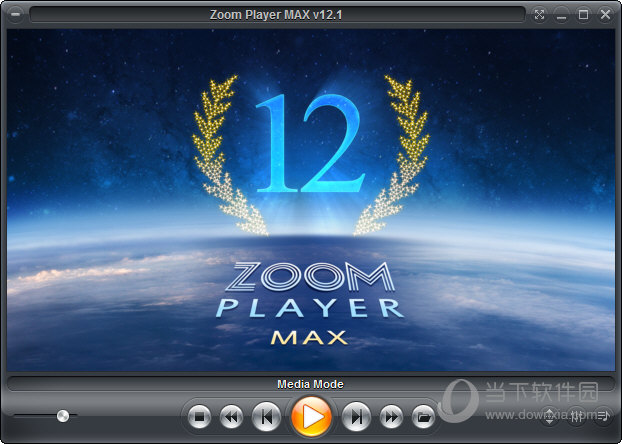Click the orange Play button
The width and height of the screenshot is (622, 444).
pyautogui.click(x=311, y=417)
